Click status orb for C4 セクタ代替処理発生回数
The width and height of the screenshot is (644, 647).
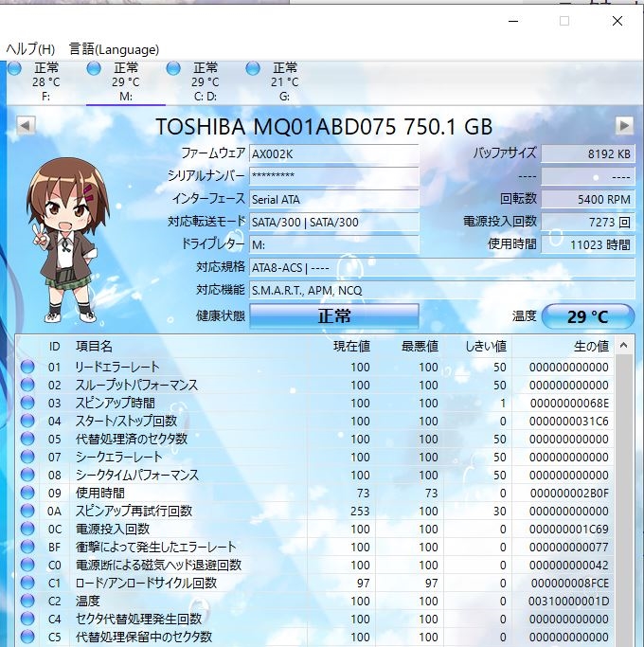[x=27, y=619]
